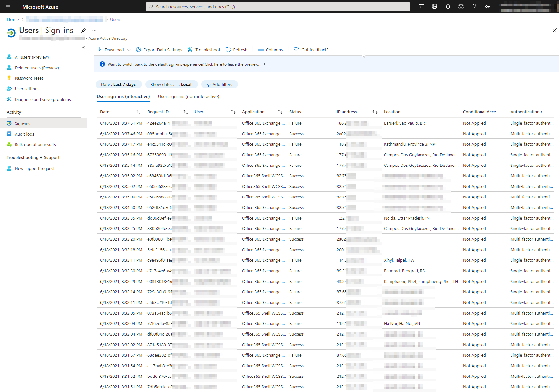Open portal settings gear icon
Screen dimensions: 559x392
(x=461, y=7)
